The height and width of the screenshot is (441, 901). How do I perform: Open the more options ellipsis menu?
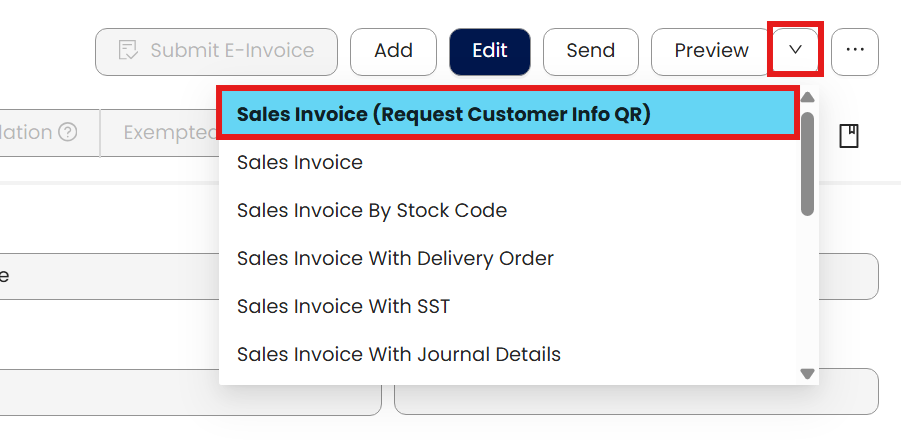(855, 51)
